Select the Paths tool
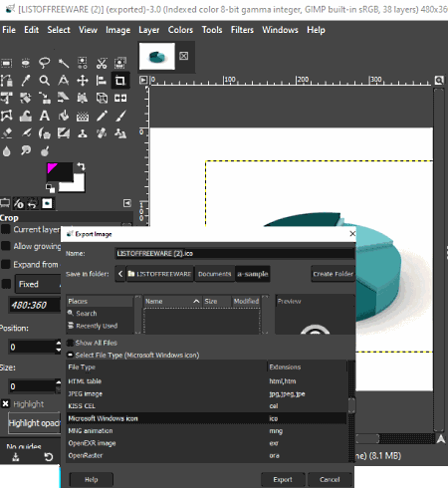This screenshot has width=448, height=488. (x=7, y=81)
